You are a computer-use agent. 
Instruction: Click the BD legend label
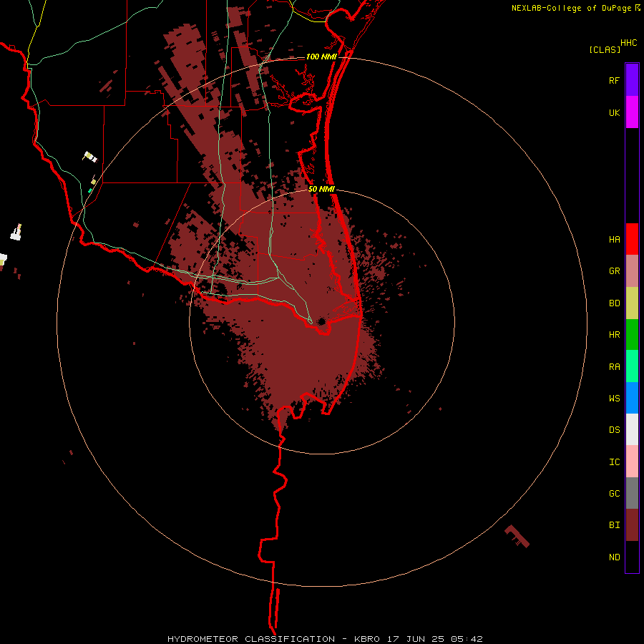(x=614, y=303)
